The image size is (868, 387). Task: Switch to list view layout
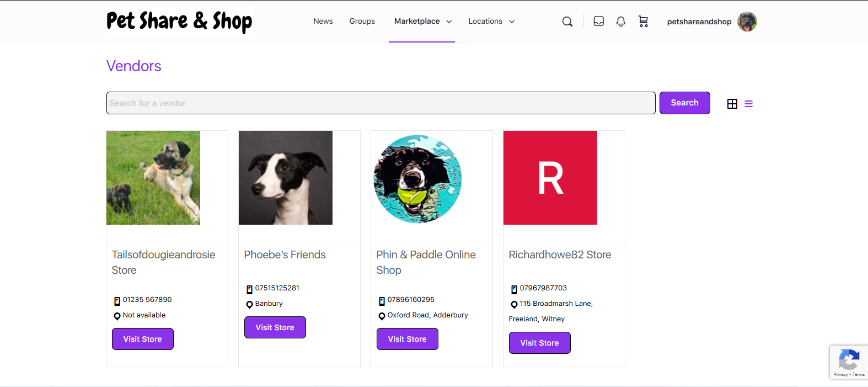(x=748, y=104)
